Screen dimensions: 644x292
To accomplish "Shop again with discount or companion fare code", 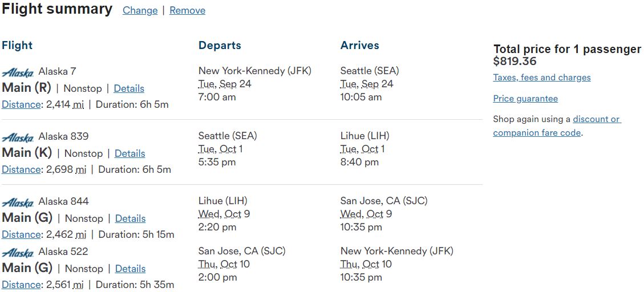I will [557, 126].
